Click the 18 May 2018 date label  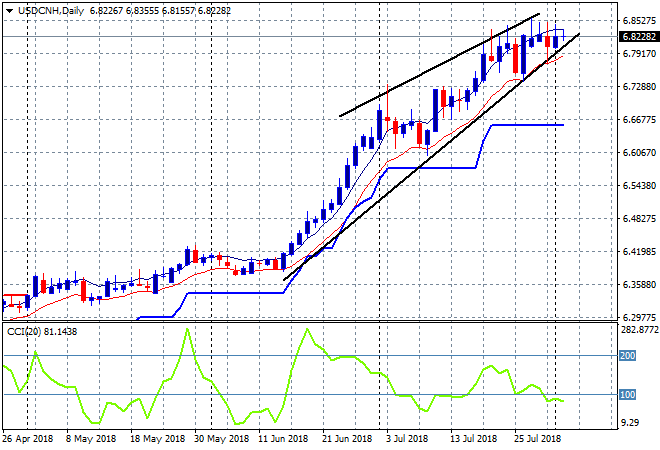click(x=157, y=439)
